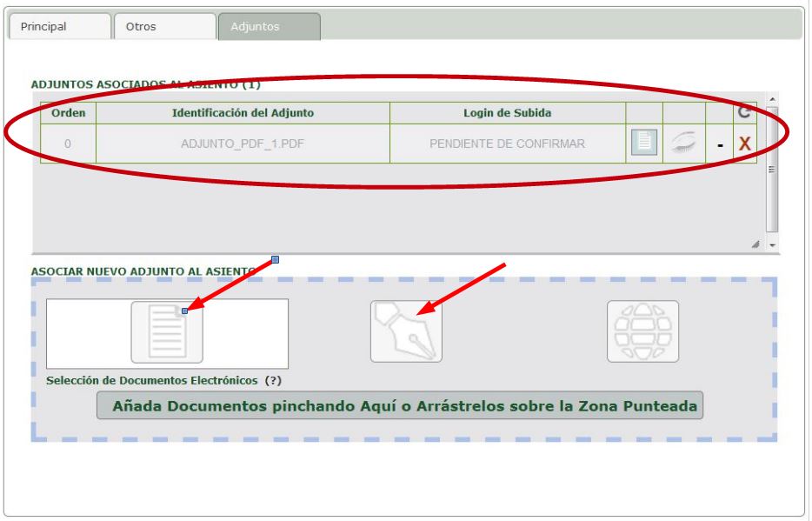Screen dimensions: 812x521
Task: Click the Identificación del Adjunto column header
Action: pos(243,113)
